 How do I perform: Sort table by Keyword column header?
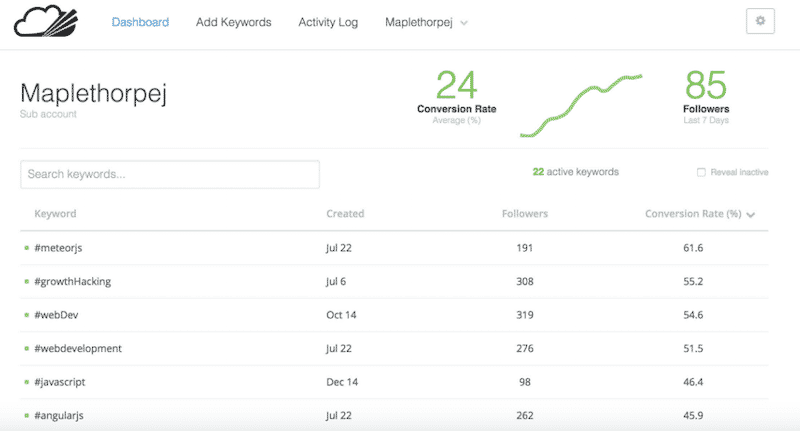(55, 214)
